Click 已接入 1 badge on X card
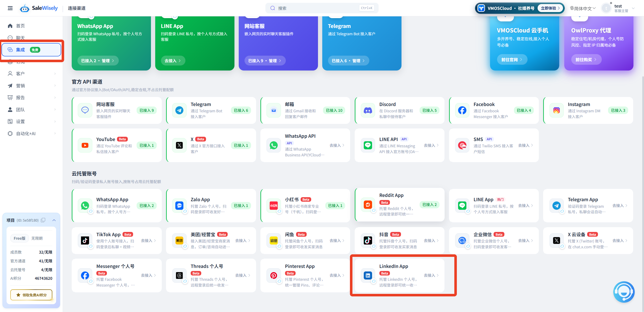 pos(241,145)
